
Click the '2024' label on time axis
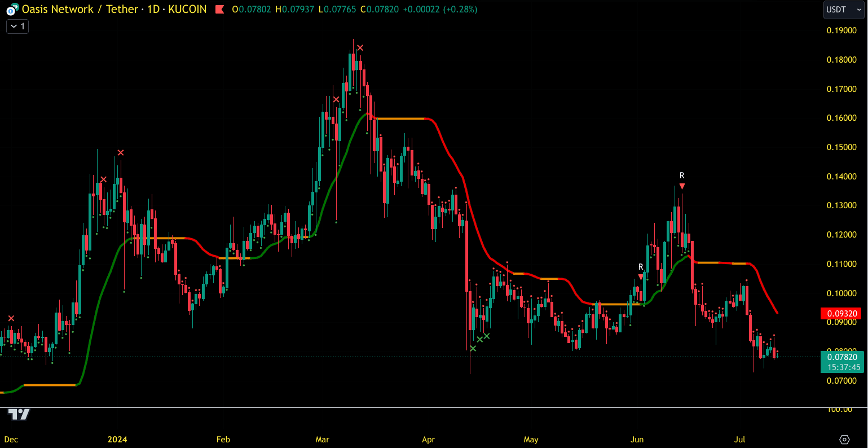pyautogui.click(x=117, y=440)
